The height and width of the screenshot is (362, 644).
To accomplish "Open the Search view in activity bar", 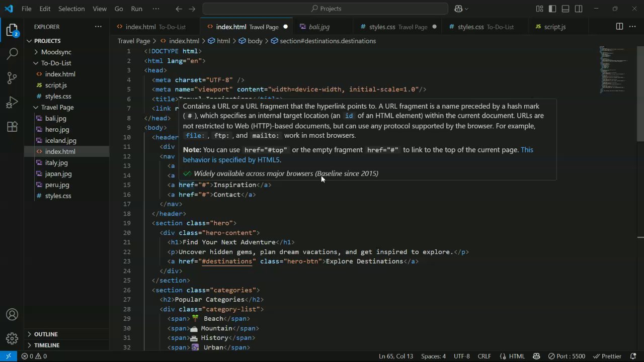I will [12, 53].
